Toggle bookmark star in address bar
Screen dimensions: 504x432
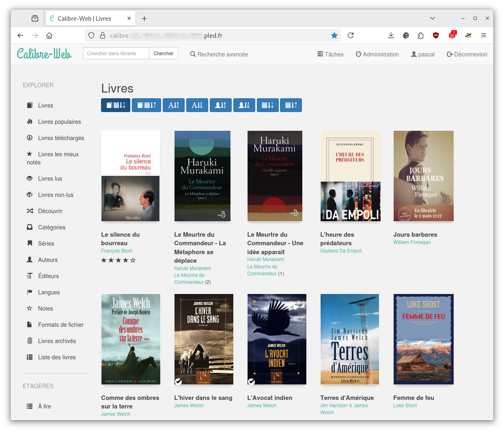point(334,35)
